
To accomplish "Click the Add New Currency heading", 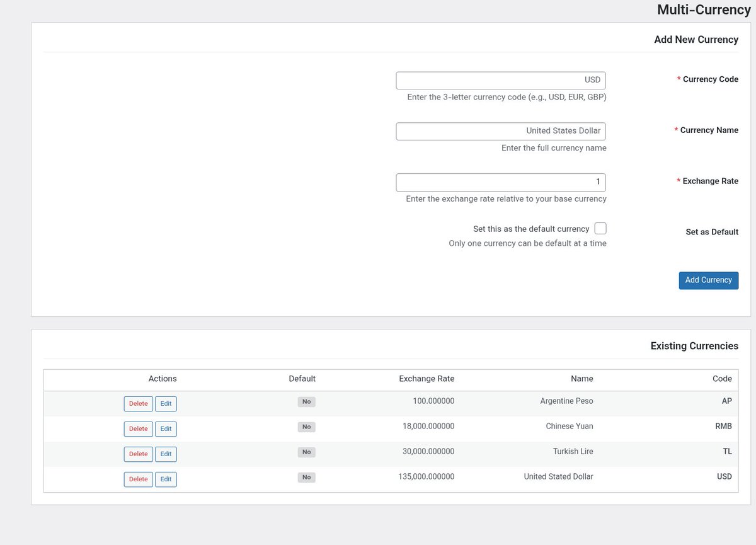I will (x=696, y=39).
